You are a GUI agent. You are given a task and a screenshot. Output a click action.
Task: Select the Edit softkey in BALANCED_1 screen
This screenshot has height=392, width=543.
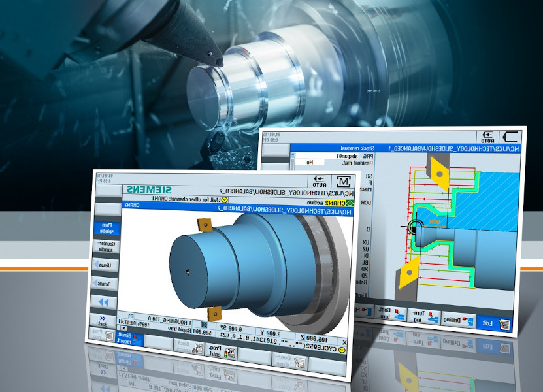(x=494, y=324)
